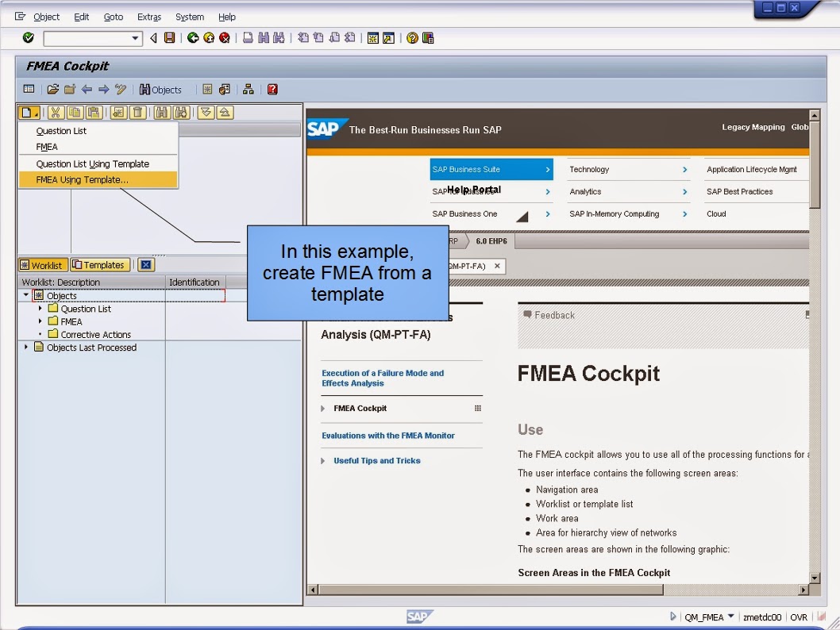The width and height of the screenshot is (840, 630).
Task: Click the Last Page icon
Action: tap(350, 37)
